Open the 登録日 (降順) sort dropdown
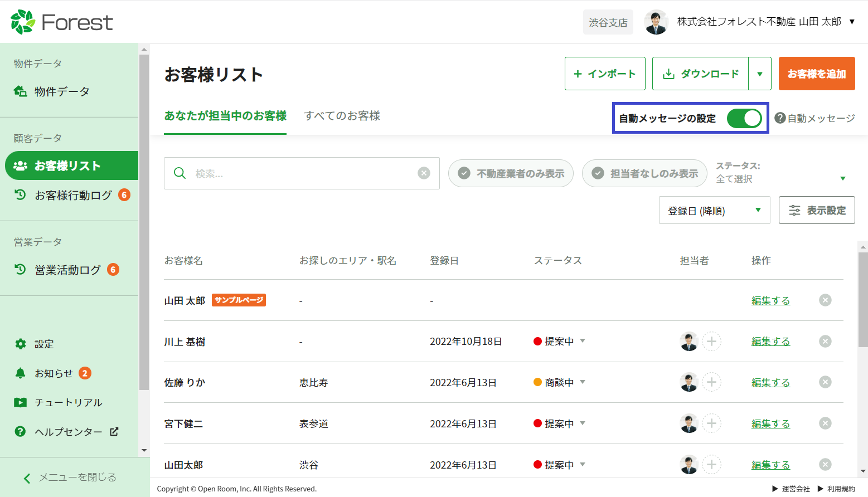868x497 pixels. tap(714, 211)
